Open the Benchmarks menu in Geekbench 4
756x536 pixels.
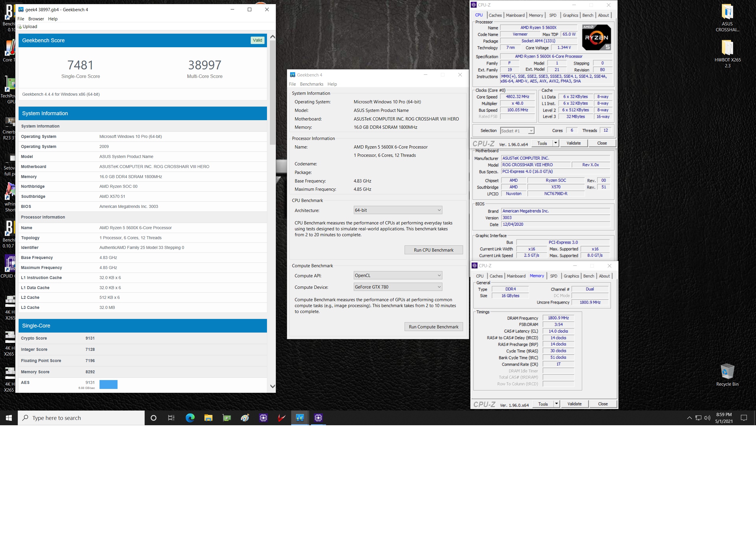tap(312, 84)
